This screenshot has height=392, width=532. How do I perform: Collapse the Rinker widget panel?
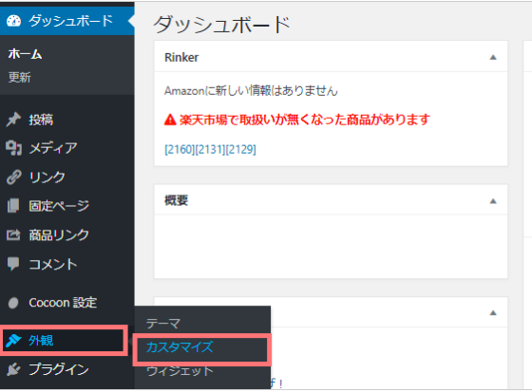[x=493, y=57]
